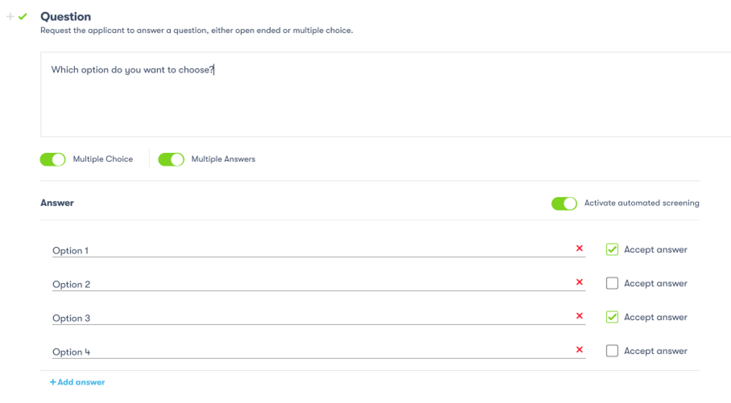Disable the Multiple Answers switch

click(x=171, y=159)
